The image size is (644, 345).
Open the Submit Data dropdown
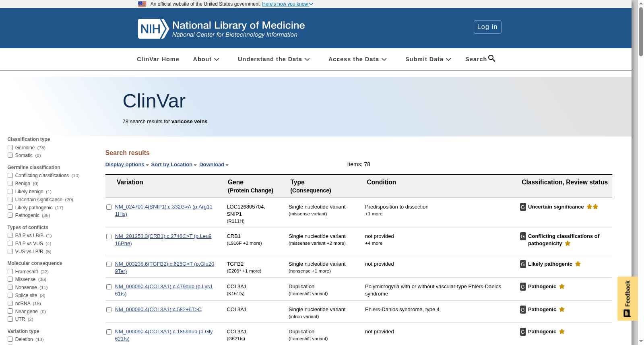pyautogui.click(x=428, y=59)
